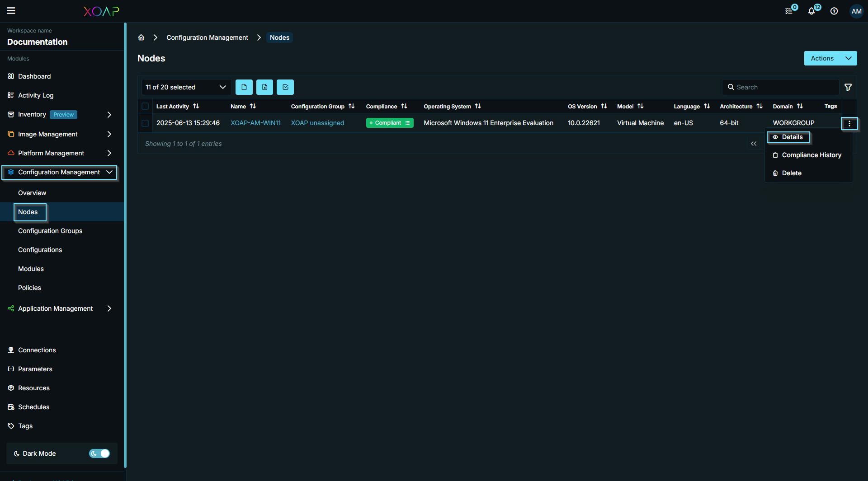Toggle Dark Mode off
This screenshot has height=481, width=868.
click(99, 453)
